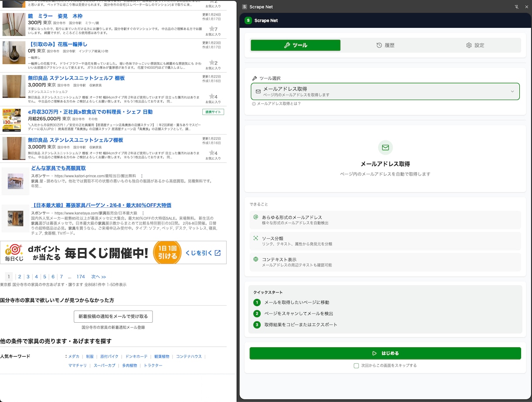Click the scan icon beside ソース分類
The height and width of the screenshot is (402, 532).
click(256, 238)
